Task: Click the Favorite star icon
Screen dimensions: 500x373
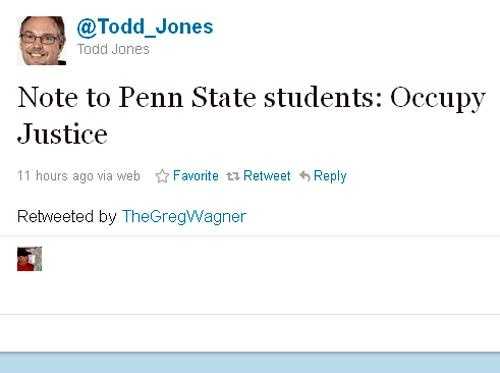Action: point(162,176)
